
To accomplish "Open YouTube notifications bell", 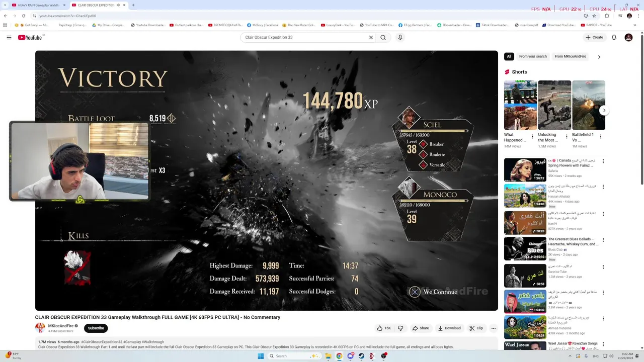I will pyautogui.click(x=614, y=37).
